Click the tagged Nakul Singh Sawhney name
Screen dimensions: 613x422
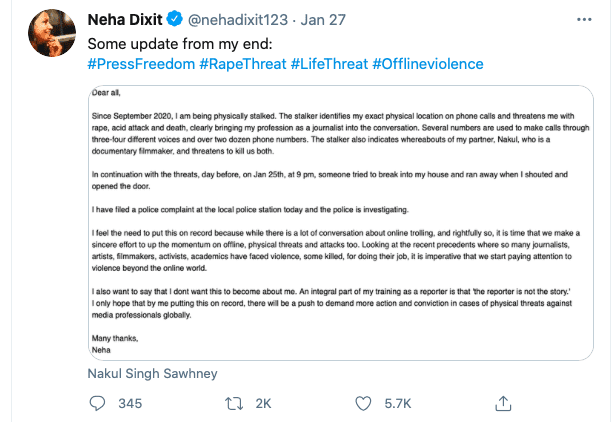click(152, 373)
